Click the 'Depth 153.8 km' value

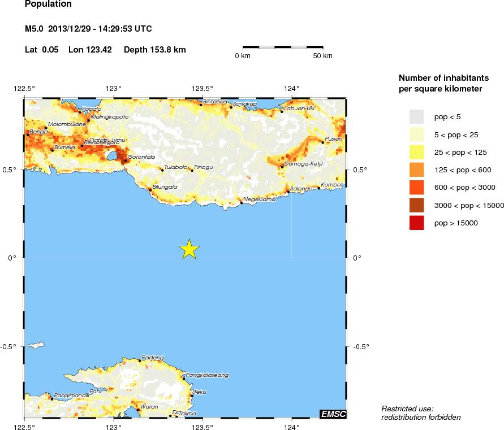pyautogui.click(x=155, y=50)
